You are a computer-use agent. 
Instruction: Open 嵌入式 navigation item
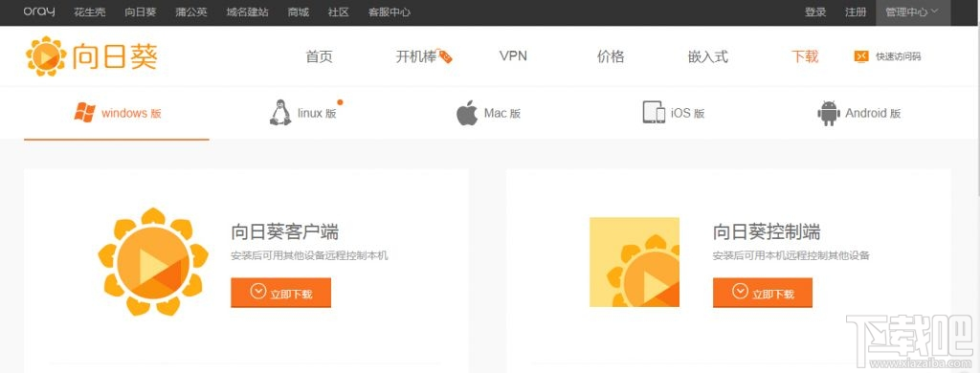click(708, 56)
